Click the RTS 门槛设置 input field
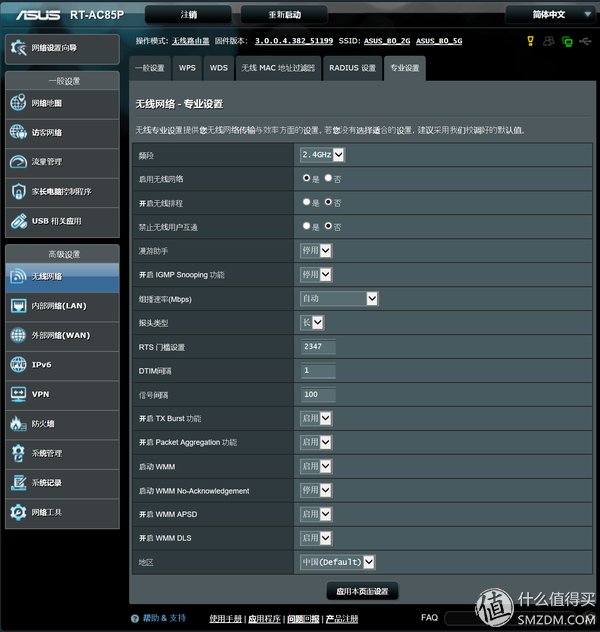 point(319,347)
